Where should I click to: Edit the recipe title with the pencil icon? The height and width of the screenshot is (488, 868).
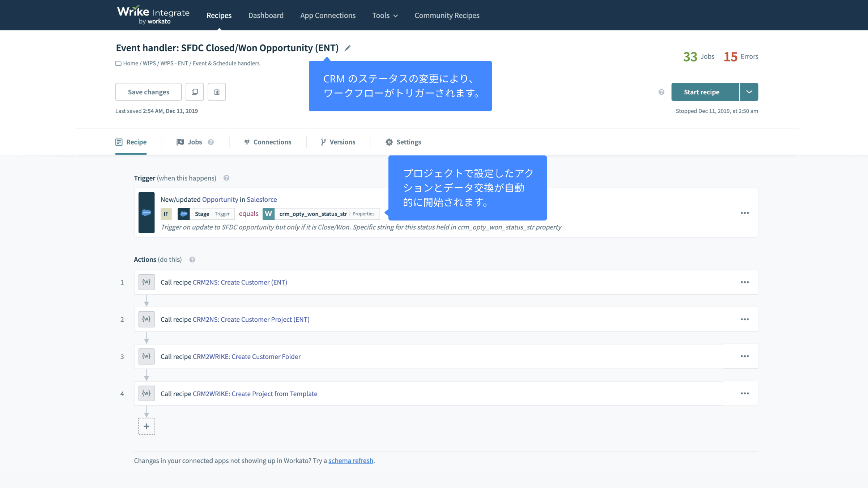(348, 48)
